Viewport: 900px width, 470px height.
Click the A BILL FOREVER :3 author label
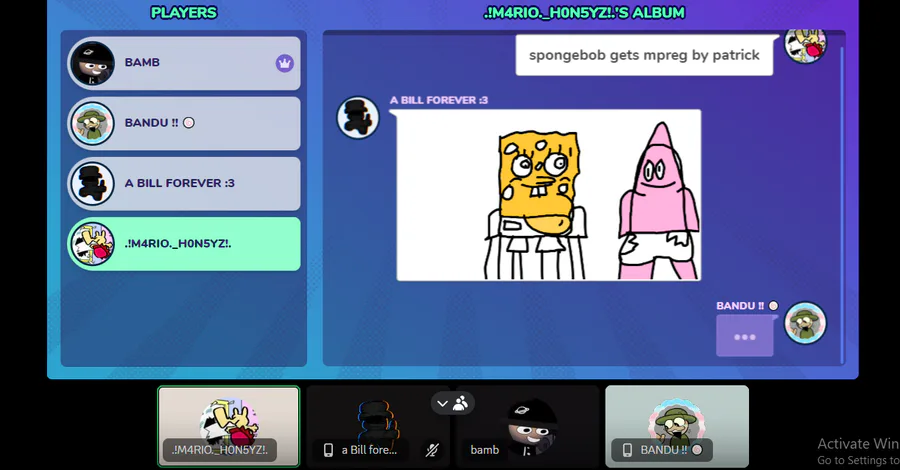[x=439, y=100]
